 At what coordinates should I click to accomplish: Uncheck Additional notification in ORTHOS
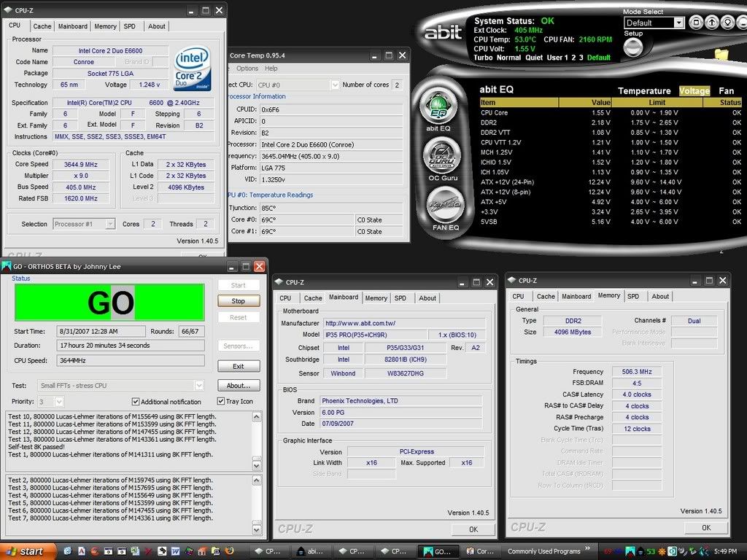pos(136,402)
